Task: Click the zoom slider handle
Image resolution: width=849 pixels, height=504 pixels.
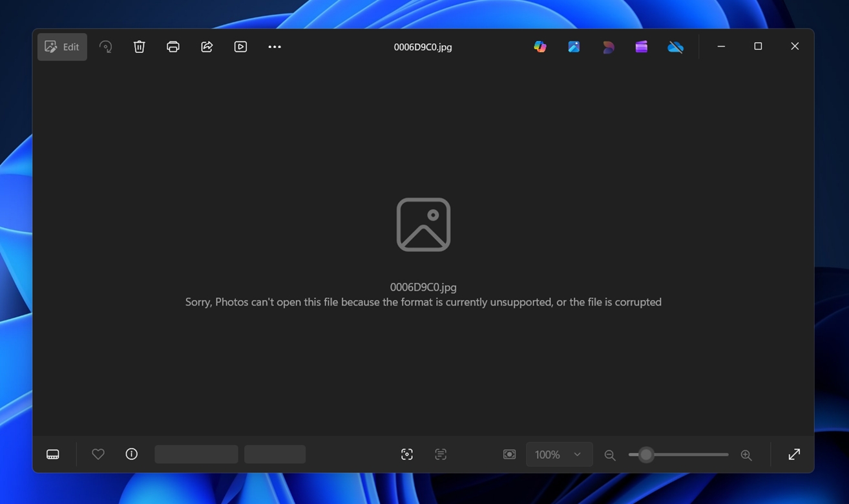Action: click(645, 455)
